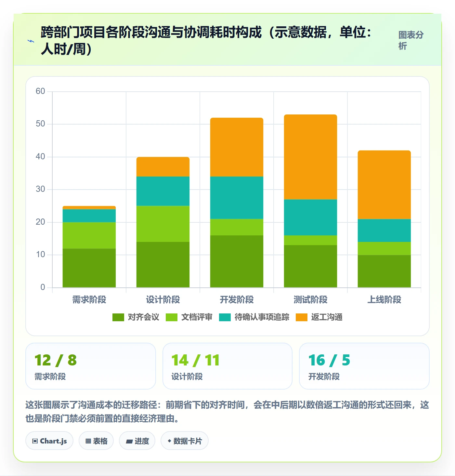Toggle the 对齐会议 legend color swatch
Viewport: 455px width, 476px height.
(x=118, y=317)
